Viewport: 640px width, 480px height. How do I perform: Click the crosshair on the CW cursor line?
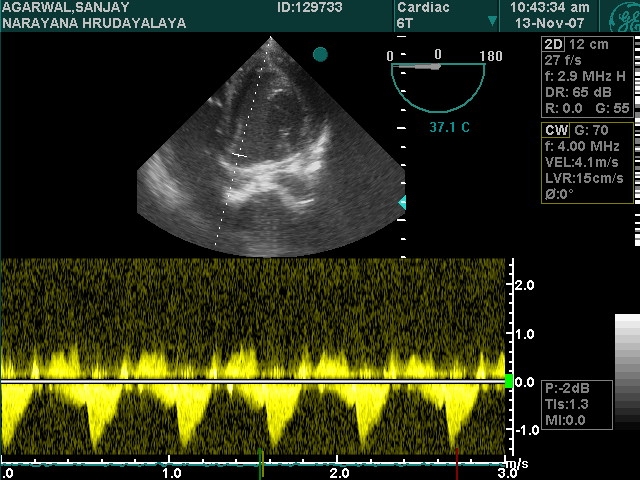(240, 155)
